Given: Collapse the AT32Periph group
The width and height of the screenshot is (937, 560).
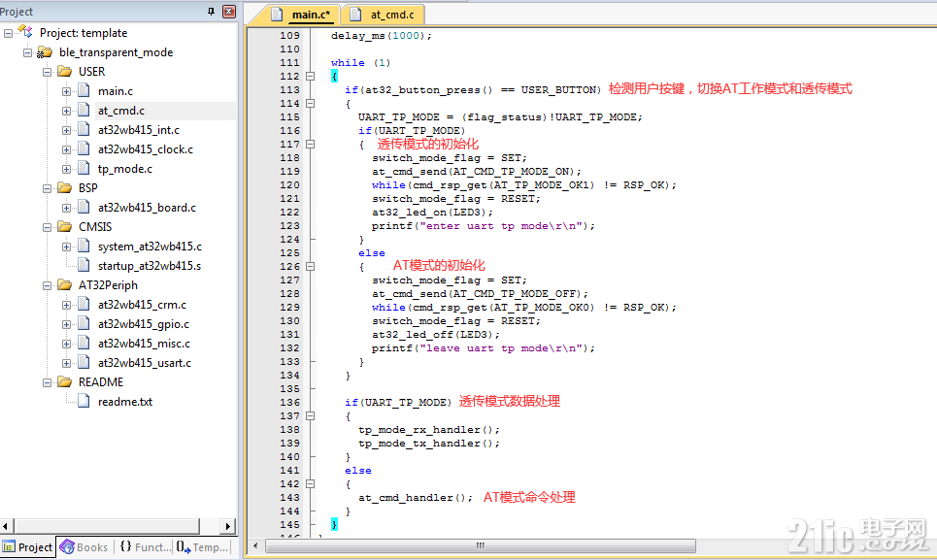Looking at the screenshot, I should coord(47,286).
